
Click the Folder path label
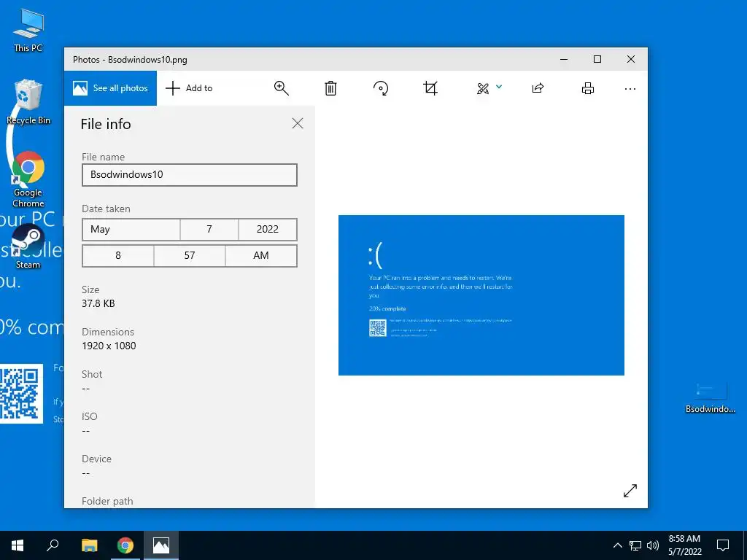pyautogui.click(x=107, y=501)
